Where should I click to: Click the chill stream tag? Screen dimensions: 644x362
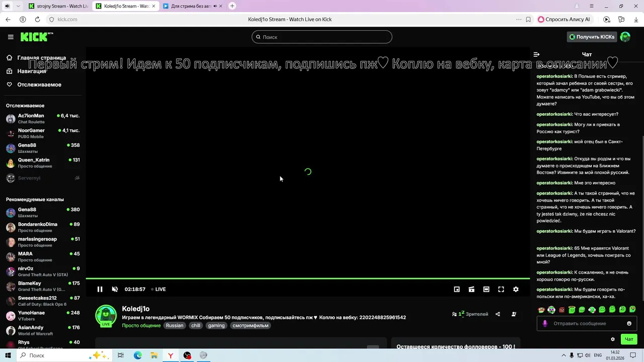[195, 325]
